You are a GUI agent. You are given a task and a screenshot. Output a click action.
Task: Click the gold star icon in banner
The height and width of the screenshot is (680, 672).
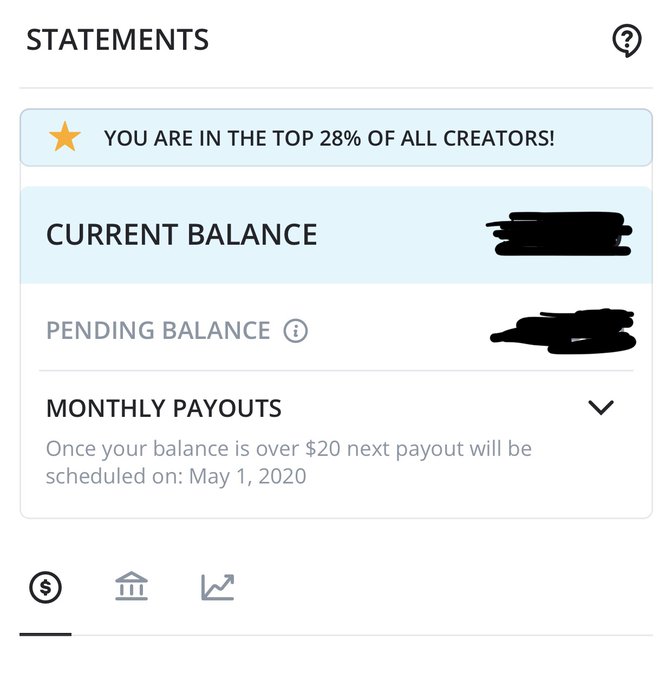[x=65, y=137]
